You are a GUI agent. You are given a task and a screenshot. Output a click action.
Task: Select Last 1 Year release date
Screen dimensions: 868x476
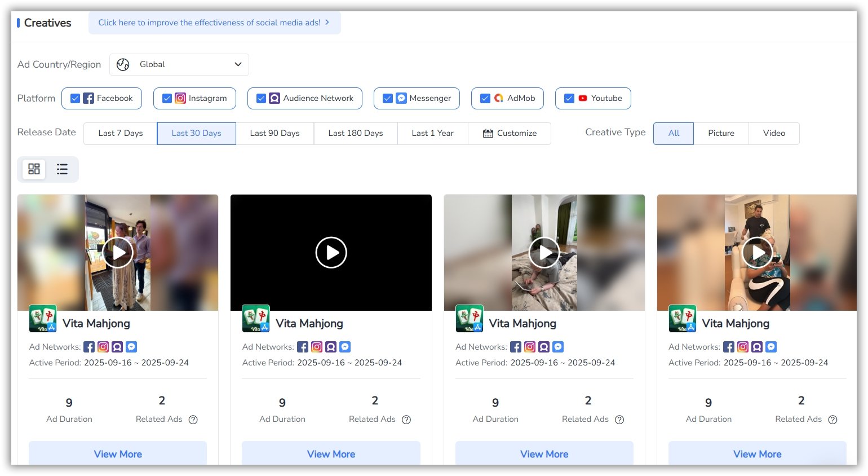(x=432, y=133)
